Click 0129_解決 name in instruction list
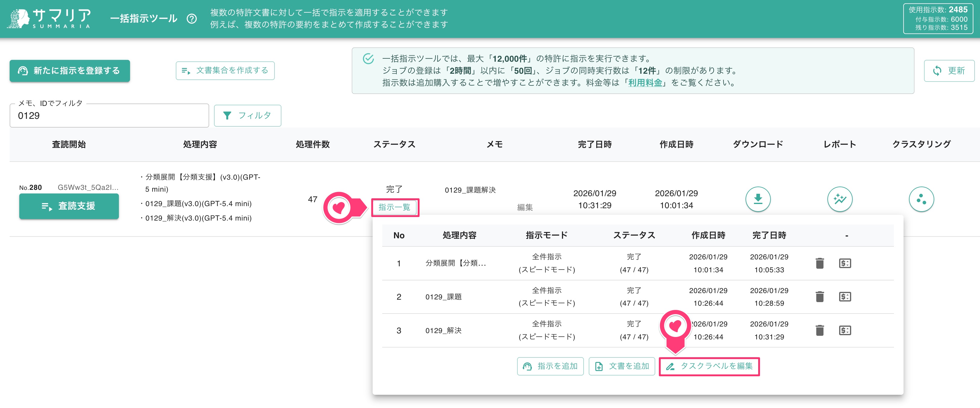 443,330
